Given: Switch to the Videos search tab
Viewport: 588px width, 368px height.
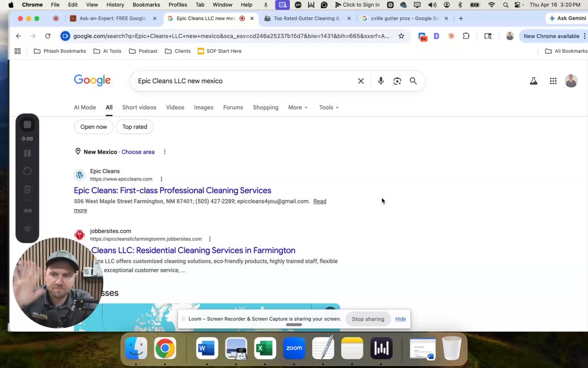Looking at the screenshot, I should coord(175,107).
